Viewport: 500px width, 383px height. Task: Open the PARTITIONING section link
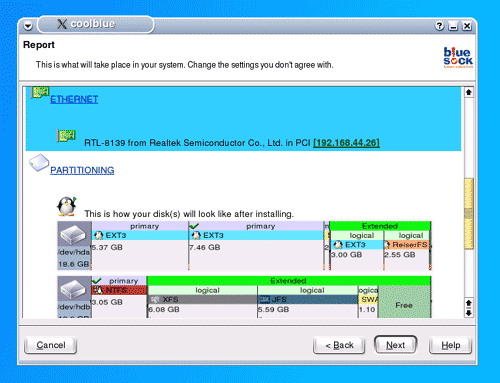(x=82, y=170)
